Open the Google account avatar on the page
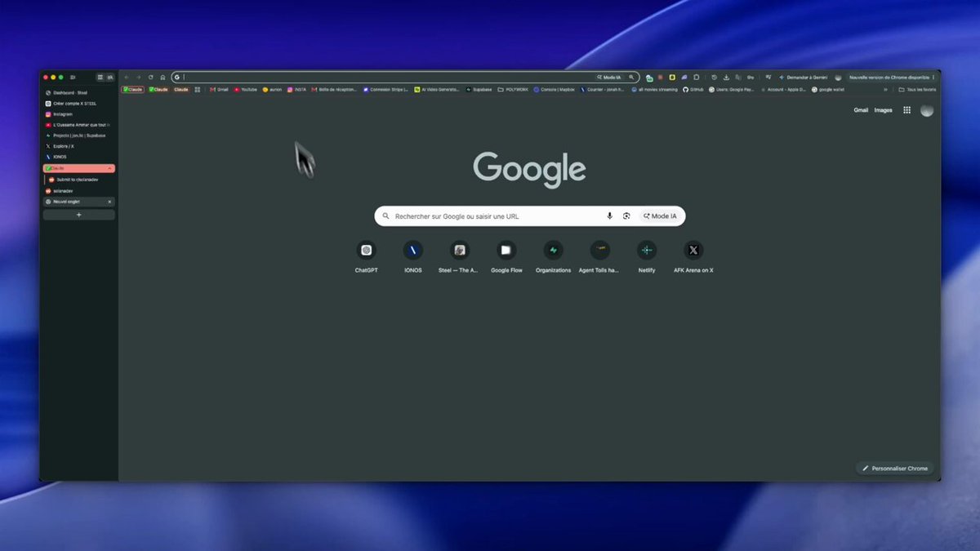The height and width of the screenshot is (551, 980). coord(927,110)
